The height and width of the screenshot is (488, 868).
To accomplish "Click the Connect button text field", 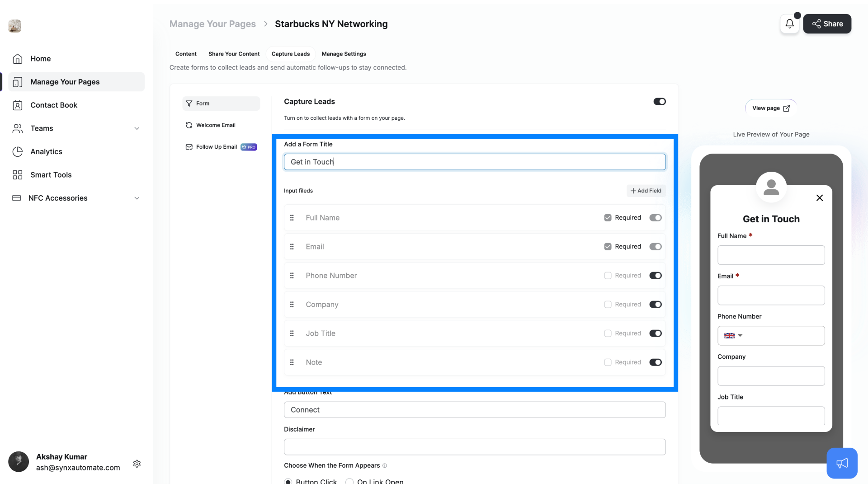I will tap(475, 409).
